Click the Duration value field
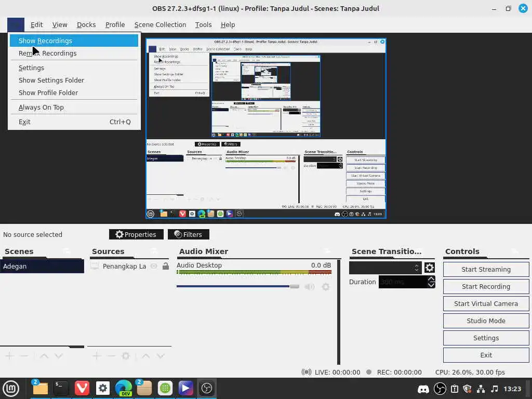 (x=403, y=282)
